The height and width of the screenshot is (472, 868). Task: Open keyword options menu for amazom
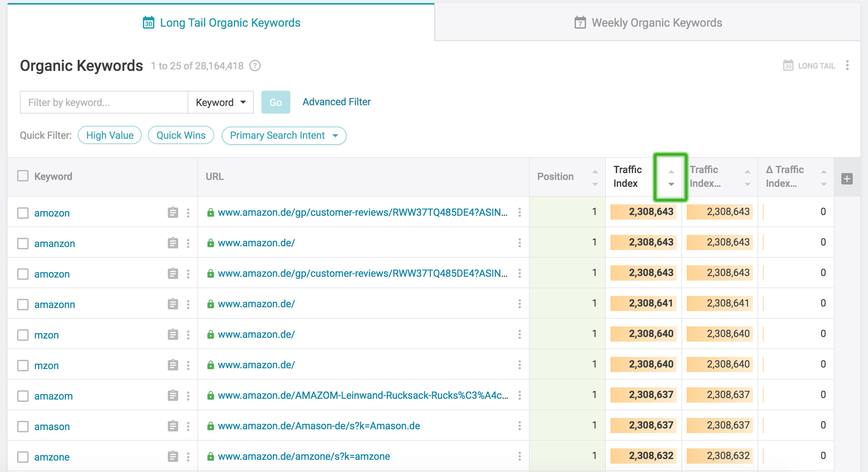[188, 396]
